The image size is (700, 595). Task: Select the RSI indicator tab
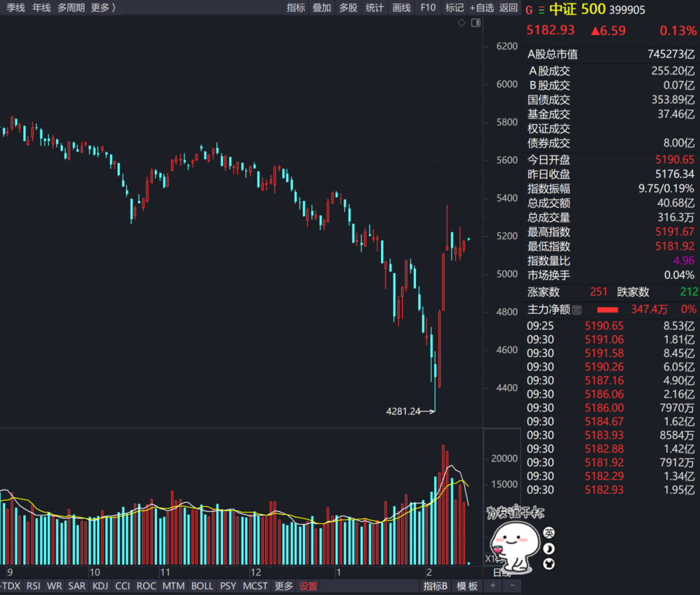[34, 586]
